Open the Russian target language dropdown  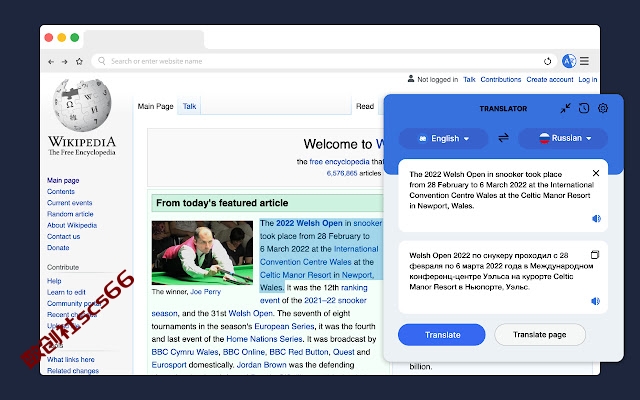(563, 138)
